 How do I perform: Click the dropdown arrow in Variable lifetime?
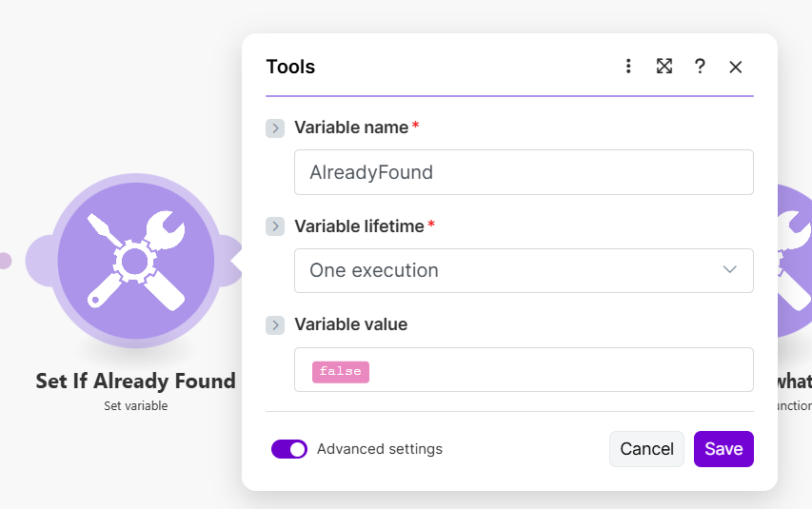(x=730, y=270)
